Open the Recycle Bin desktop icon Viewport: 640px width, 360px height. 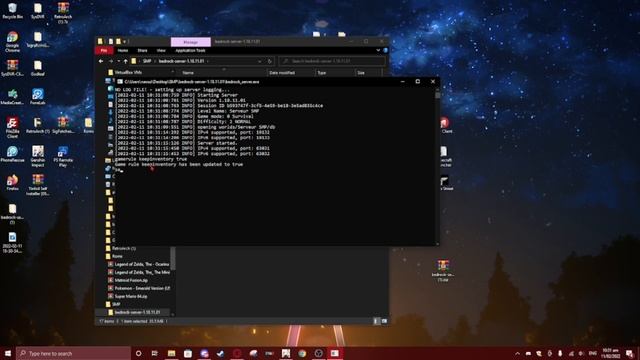(12, 11)
